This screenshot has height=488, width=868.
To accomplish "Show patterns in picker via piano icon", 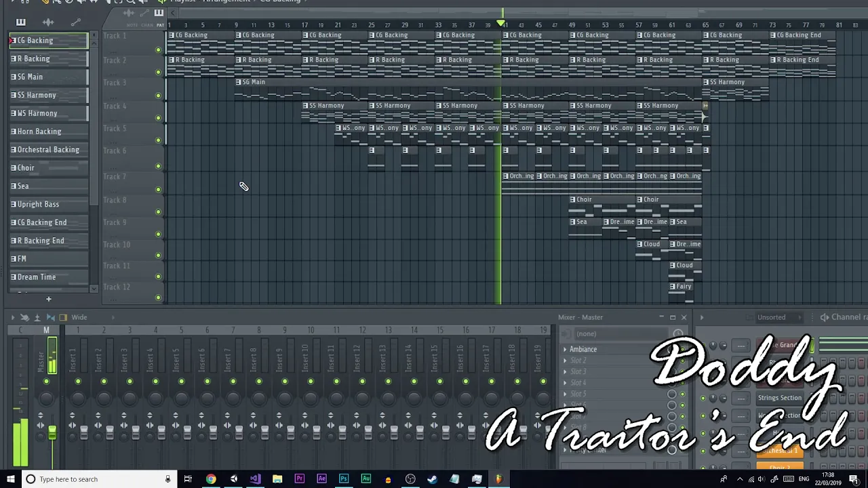I will pyautogui.click(x=20, y=22).
